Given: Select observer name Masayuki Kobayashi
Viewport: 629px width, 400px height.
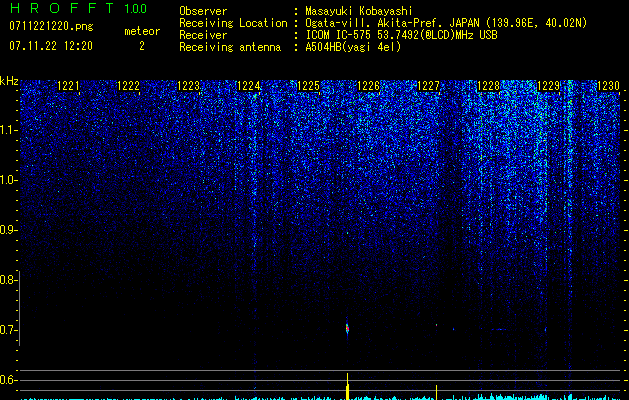Looking at the screenshot, I should coord(358,11).
